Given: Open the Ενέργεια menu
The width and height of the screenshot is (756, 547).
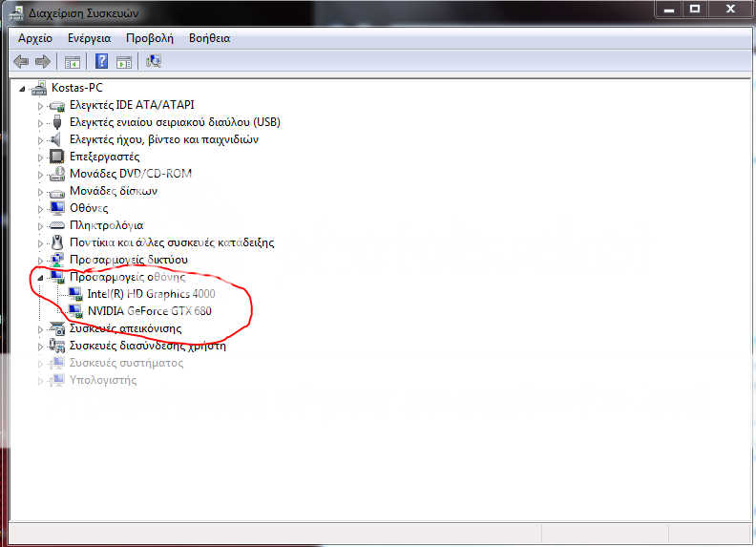Looking at the screenshot, I should pyautogui.click(x=89, y=38).
